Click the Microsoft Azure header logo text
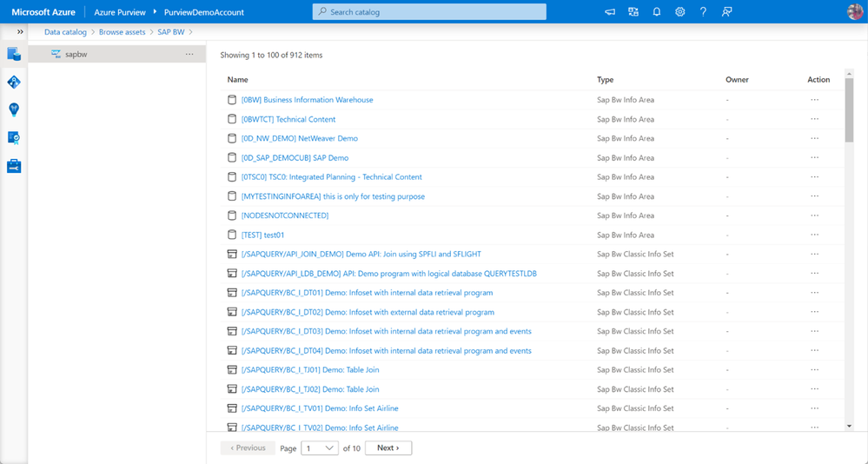The height and width of the screenshot is (464, 868). pos(43,11)
